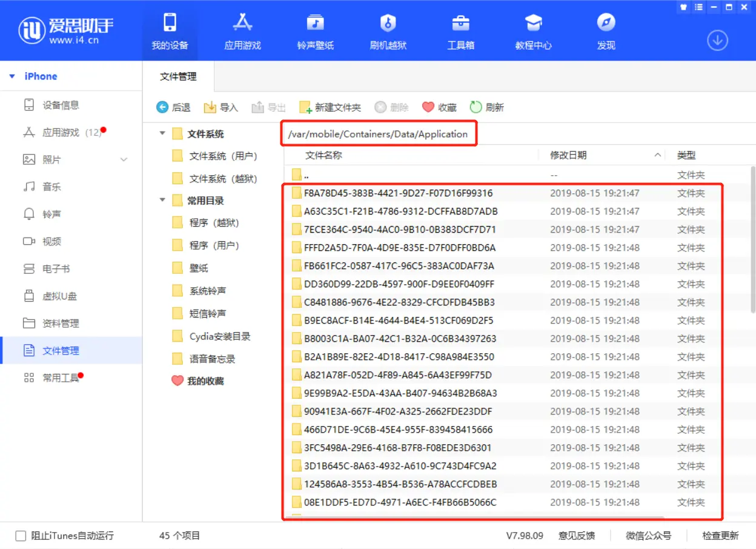The image size is (756, 549).
Task: Click the 微信公众号 link
Action: 649,536
